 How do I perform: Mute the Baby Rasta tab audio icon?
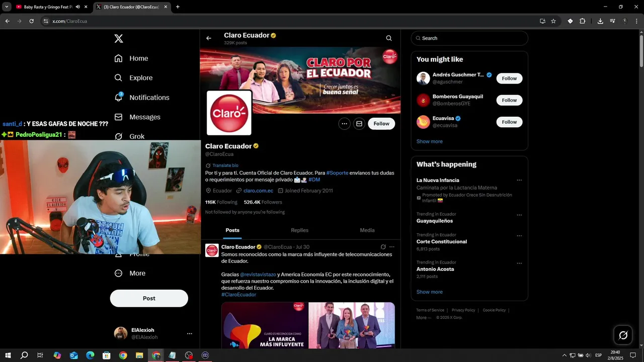click(78, 7)
